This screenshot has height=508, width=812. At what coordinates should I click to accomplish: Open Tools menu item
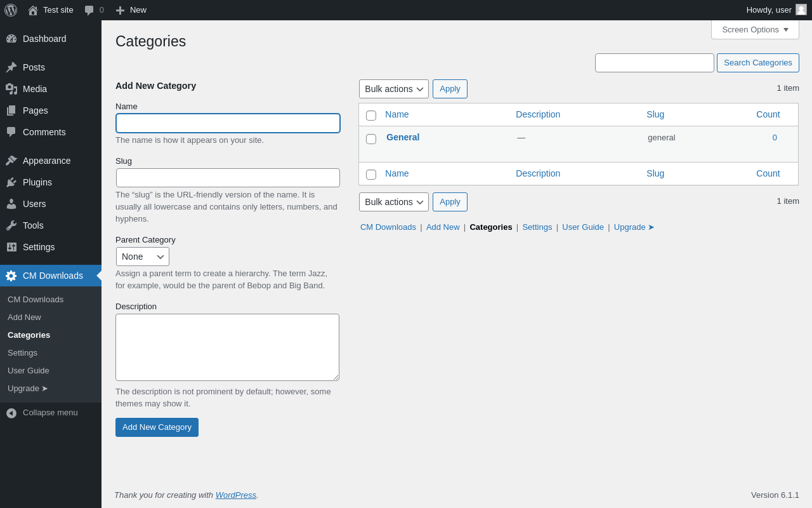click(x=51, y=225)
